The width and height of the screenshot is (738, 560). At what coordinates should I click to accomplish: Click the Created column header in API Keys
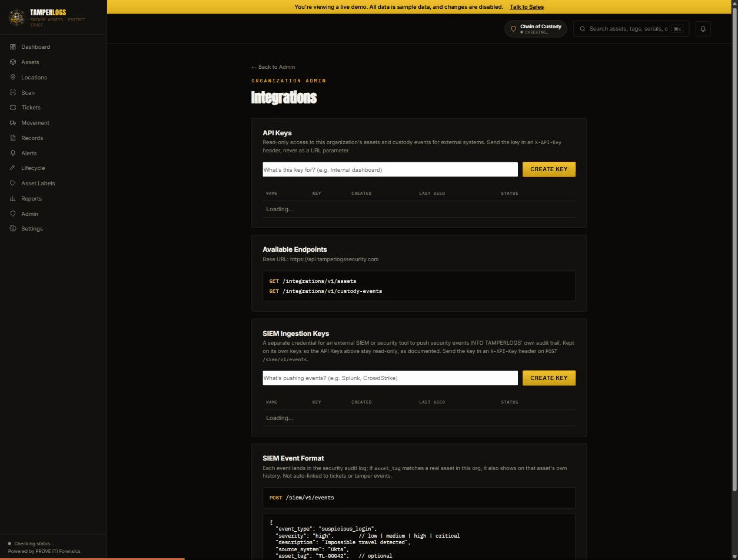(361, 194)
